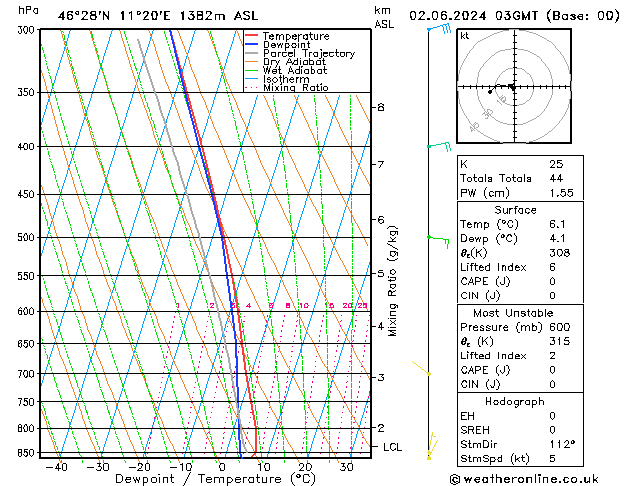Click the 'kt' label in the hodograph
This screenshot has height=486, width=629.
464,35
